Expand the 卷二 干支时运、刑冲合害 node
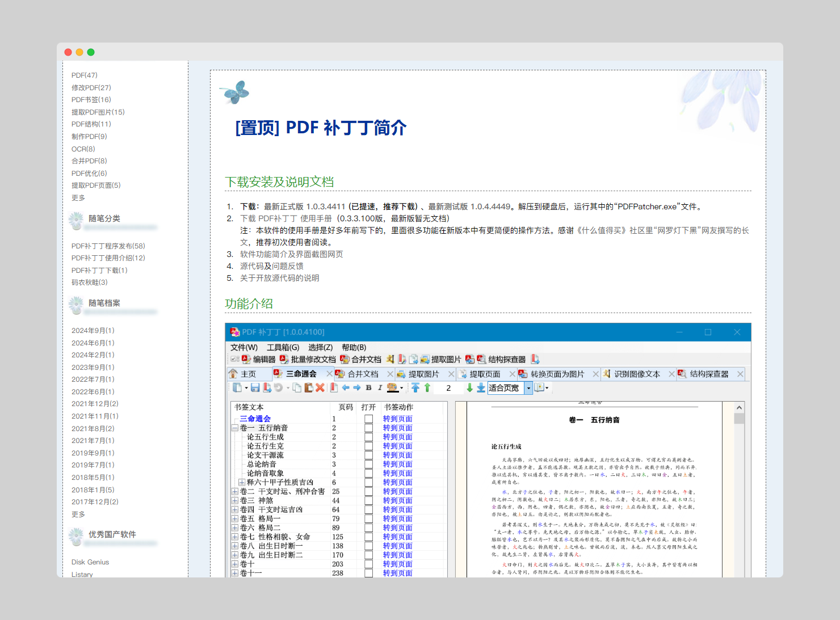The image size is (840, 620). 235,491
